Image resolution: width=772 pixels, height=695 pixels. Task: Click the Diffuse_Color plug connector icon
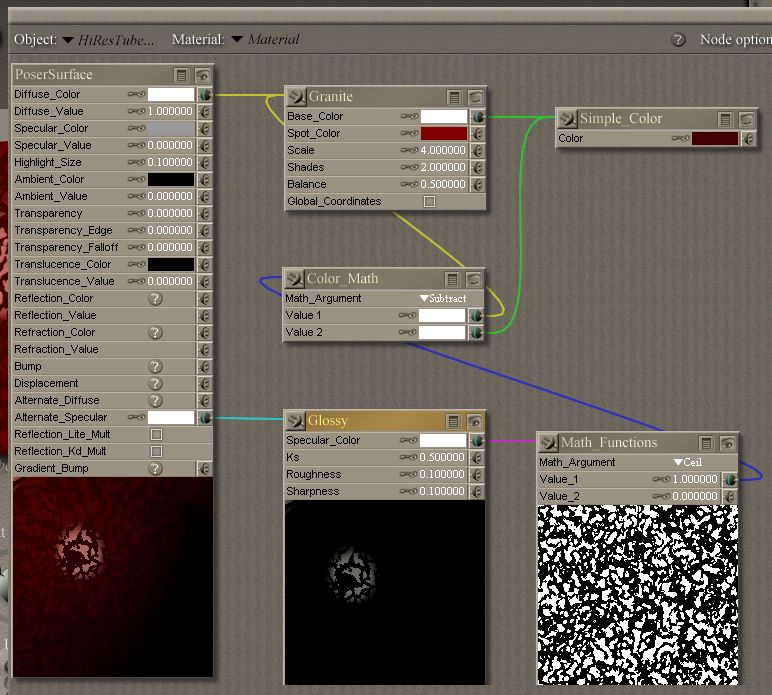204,94
